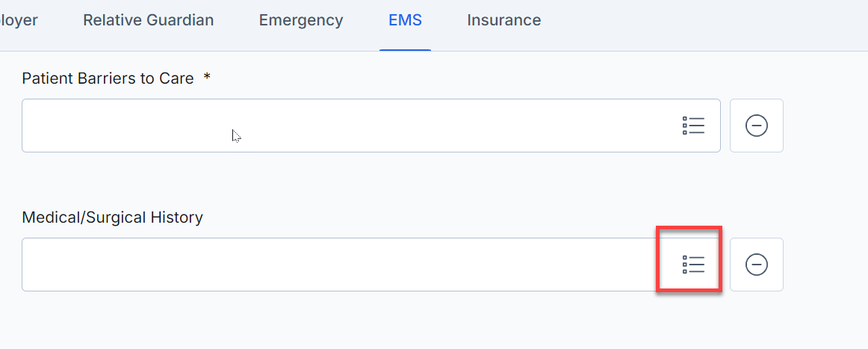Click circled minus button beside Medical/Surgical History field
Image resolution: width=868 pixels, height=349 pixels.
pos(756,265)
